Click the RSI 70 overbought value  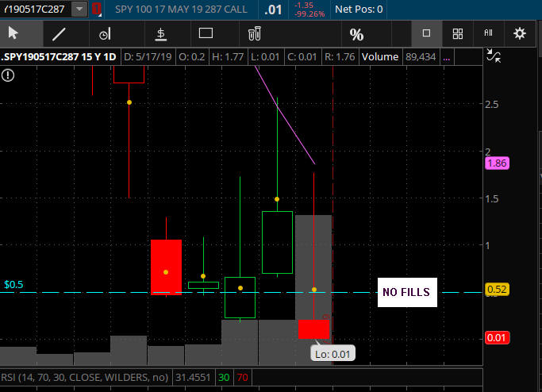(x=242, y=378)
